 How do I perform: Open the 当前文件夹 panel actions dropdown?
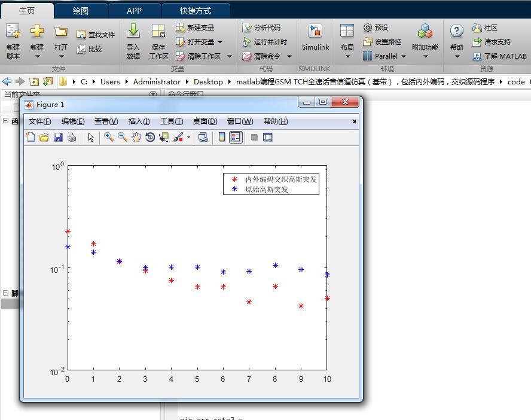click(152, 93)
